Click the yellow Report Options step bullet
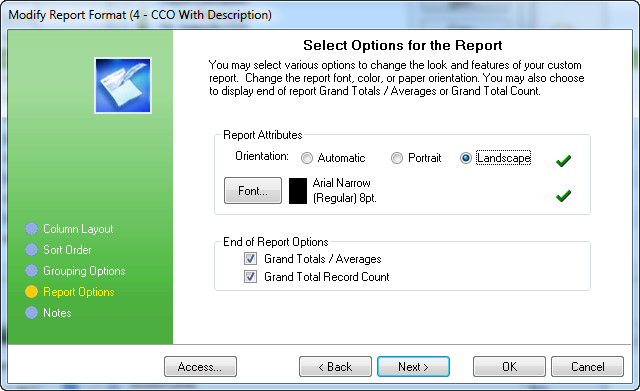The image size is (640, 391). point(31,291)
